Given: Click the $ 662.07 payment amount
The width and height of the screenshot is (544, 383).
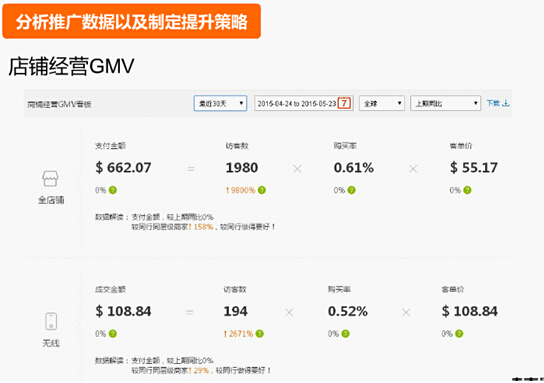Looking at the screenshot, I should pos(123,168).
